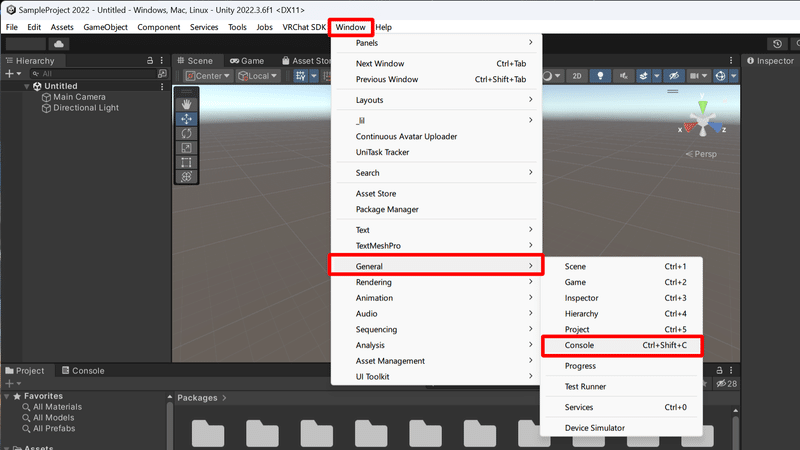The image size is (800, 450).
Task: Select the Scale tool
Action: (x=186, y=148)
